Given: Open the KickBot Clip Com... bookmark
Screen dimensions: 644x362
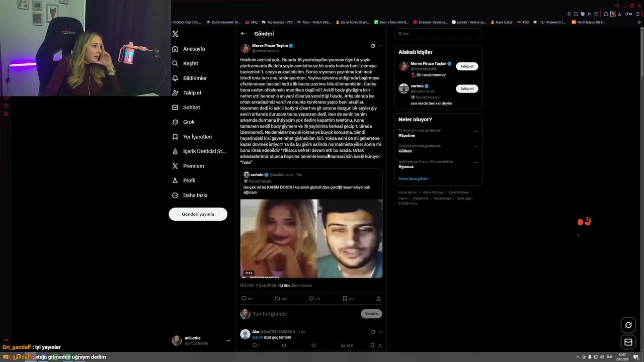Looking at the screenshot, I should (185, 22).
